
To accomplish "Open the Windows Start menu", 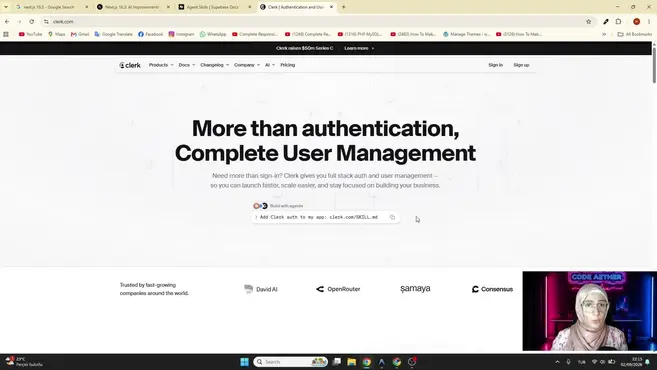I will [244, 362].
